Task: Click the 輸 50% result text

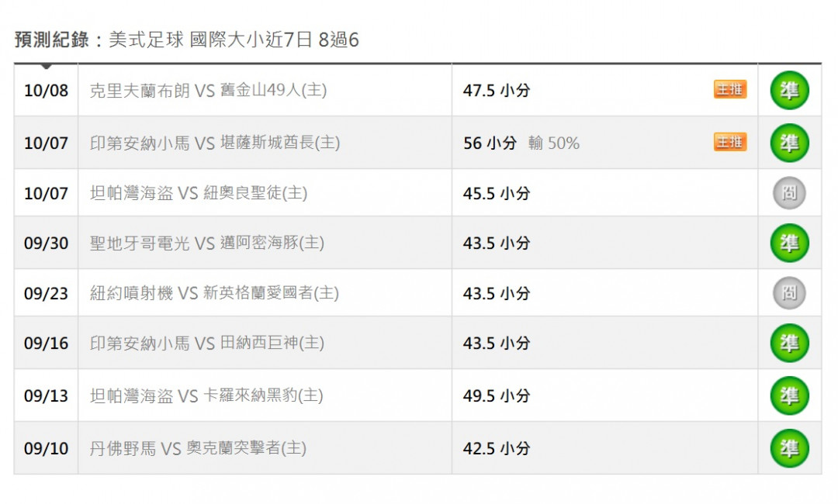Action: [x=554, y=143]
